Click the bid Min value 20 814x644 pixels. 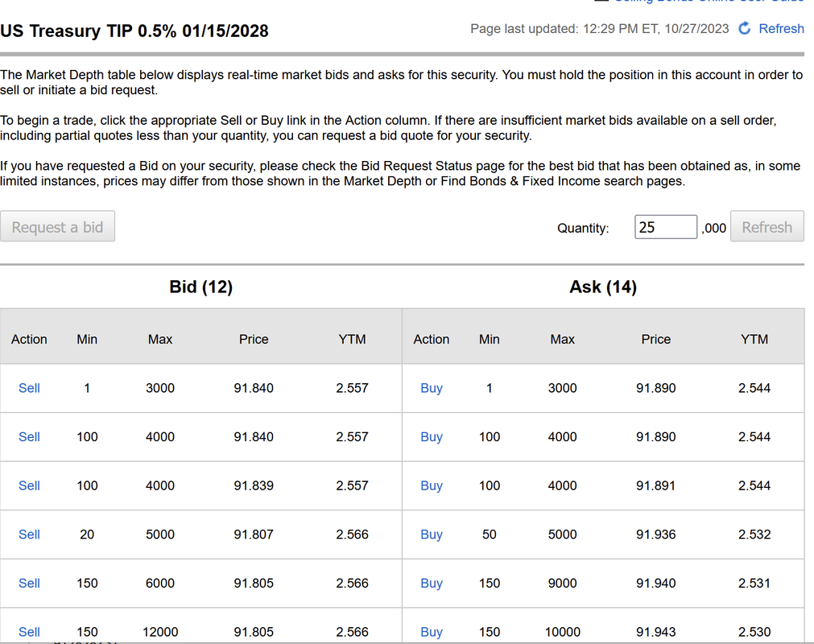pos(87,535)
